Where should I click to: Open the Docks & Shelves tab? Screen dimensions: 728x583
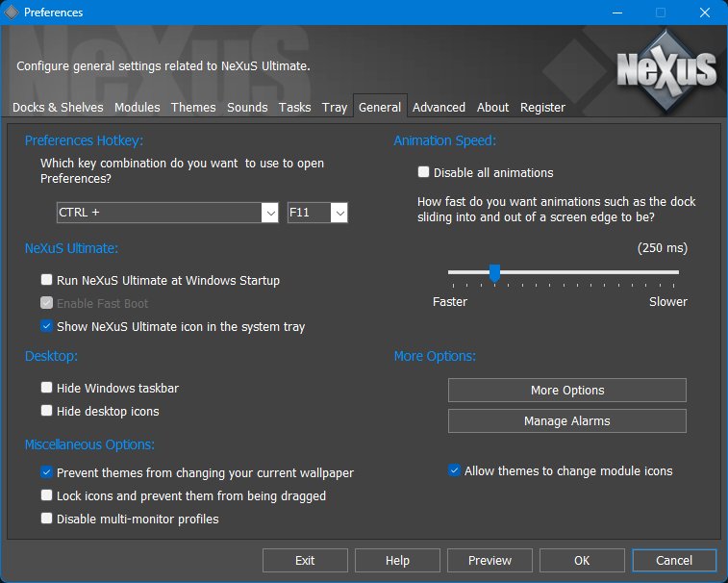click(58, 108)
